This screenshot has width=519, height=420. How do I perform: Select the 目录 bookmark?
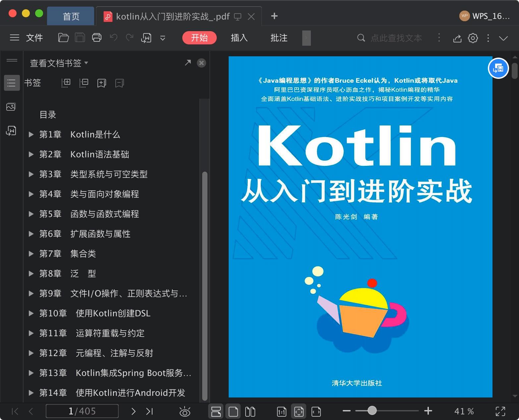click(x=48, y=115)
